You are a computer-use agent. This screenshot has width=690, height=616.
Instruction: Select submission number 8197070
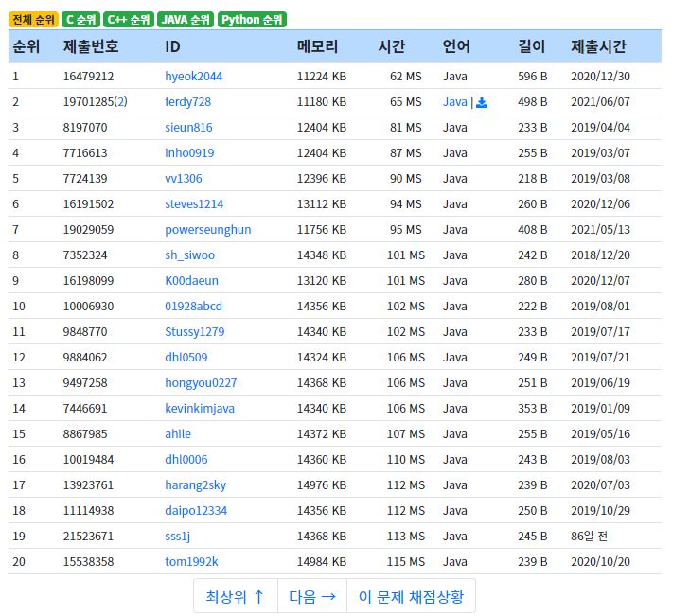click(x=85, y=128)
